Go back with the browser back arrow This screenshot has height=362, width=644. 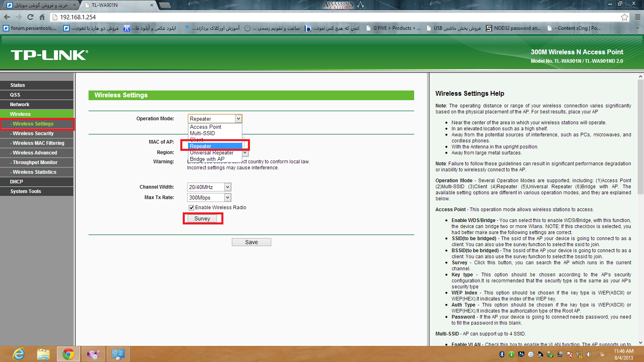click(x=7, y=17)
